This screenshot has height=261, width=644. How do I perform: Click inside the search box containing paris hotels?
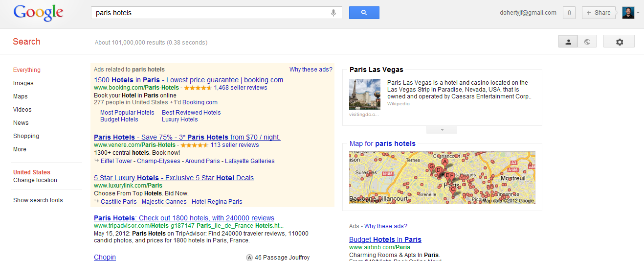210,13
